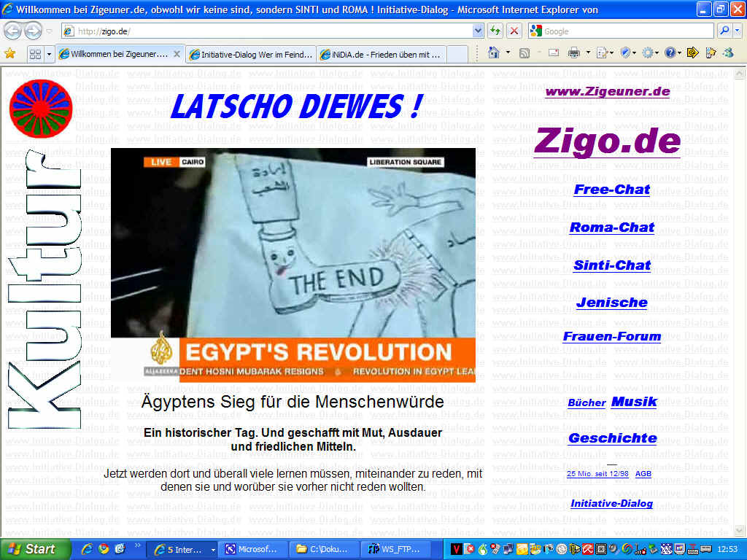Click the Tools gear icon
Screen dimensions: 747x560
coord(648,52)
